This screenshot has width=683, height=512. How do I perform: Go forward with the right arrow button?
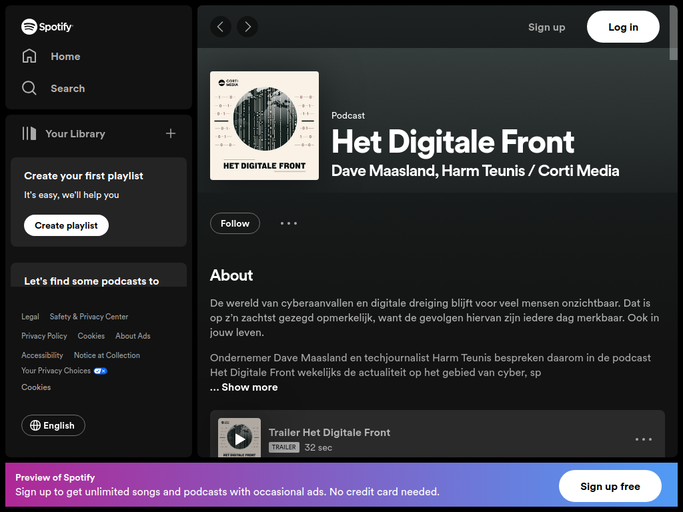247,27
